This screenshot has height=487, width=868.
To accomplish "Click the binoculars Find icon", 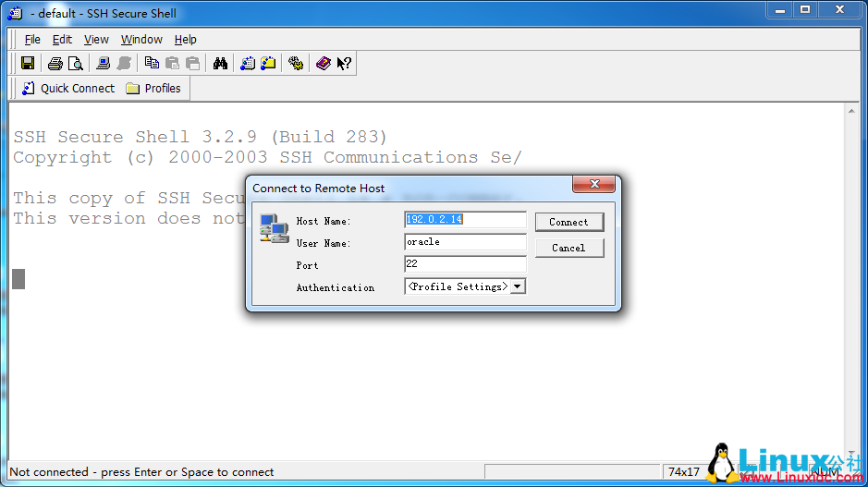I will click(x=220, y=63).
